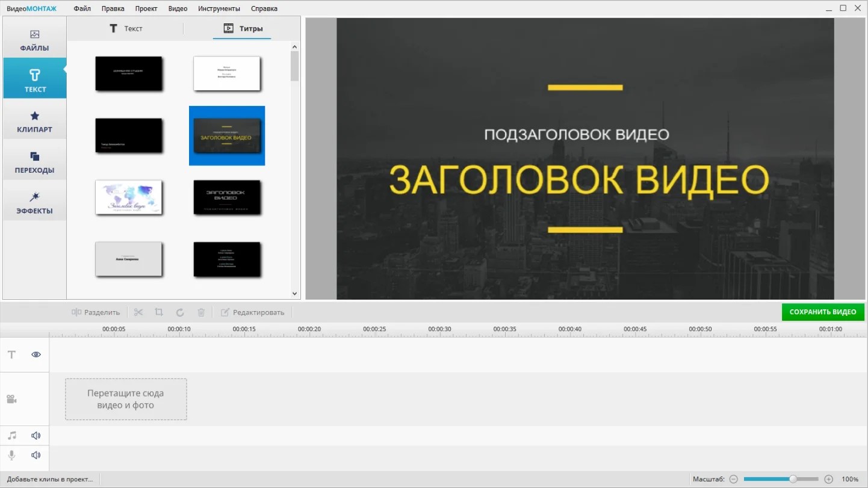This screenshot has height=488, width=868.
Task: Open the Файл menu
Action: pos(82,8)
